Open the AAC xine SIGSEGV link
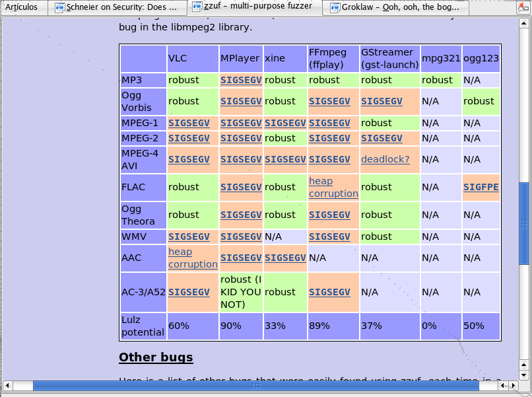The width and height of the screenshot is (532, 397). tap(285, 258)
